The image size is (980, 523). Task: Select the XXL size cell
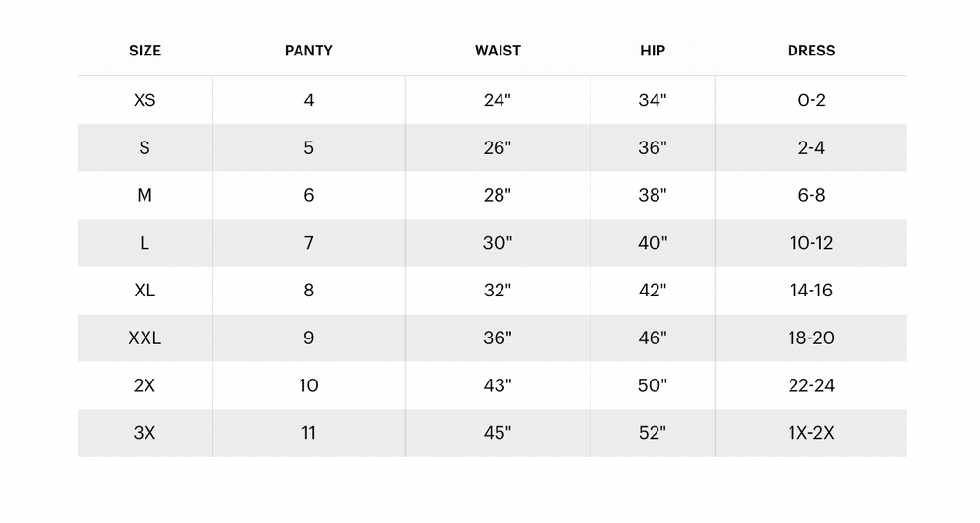click(145, 338)
